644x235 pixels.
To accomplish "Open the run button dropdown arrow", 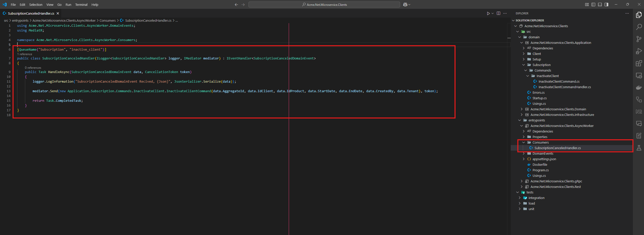I will (493, 13).
